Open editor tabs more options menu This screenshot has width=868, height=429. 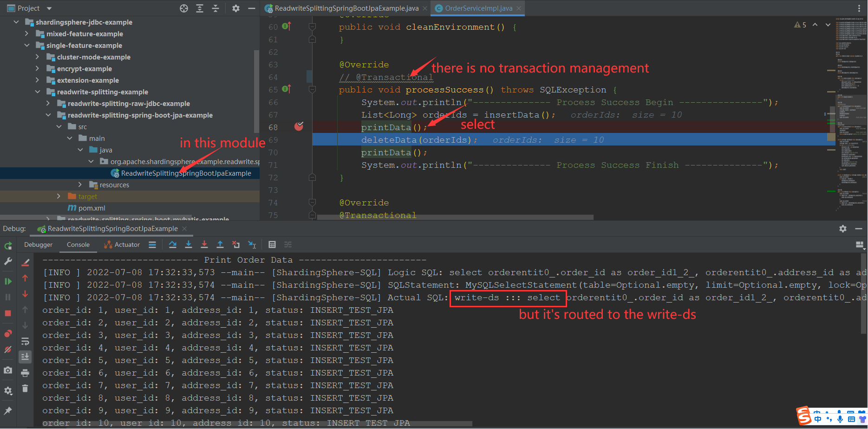click(859, 8)
